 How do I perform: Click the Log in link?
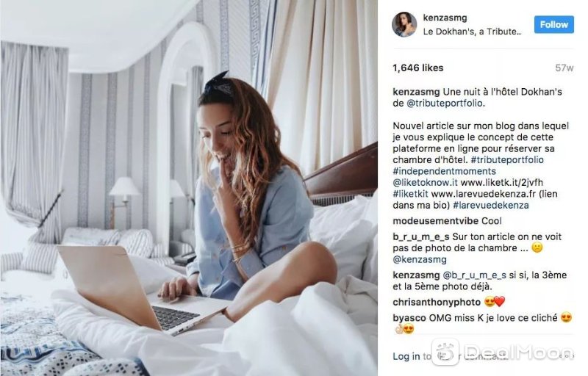tap(406, 356)
